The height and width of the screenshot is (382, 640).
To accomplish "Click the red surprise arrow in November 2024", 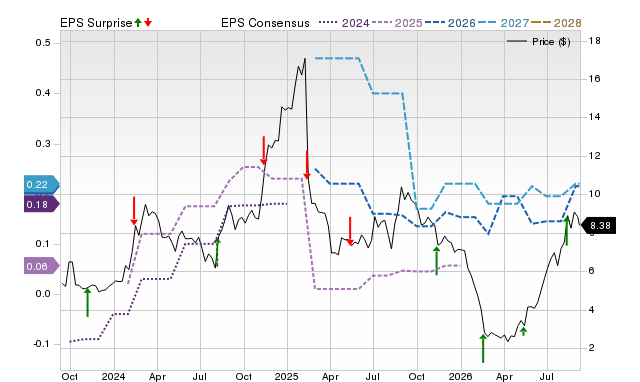I will (x=264, y=150).
